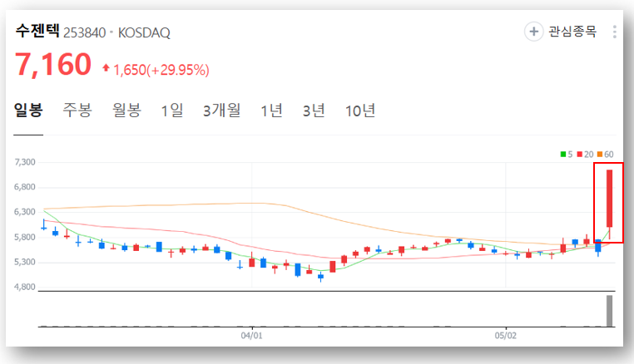The image size is (634, 364).
Task: Show the 1일 chart tab
Action: 172,110
